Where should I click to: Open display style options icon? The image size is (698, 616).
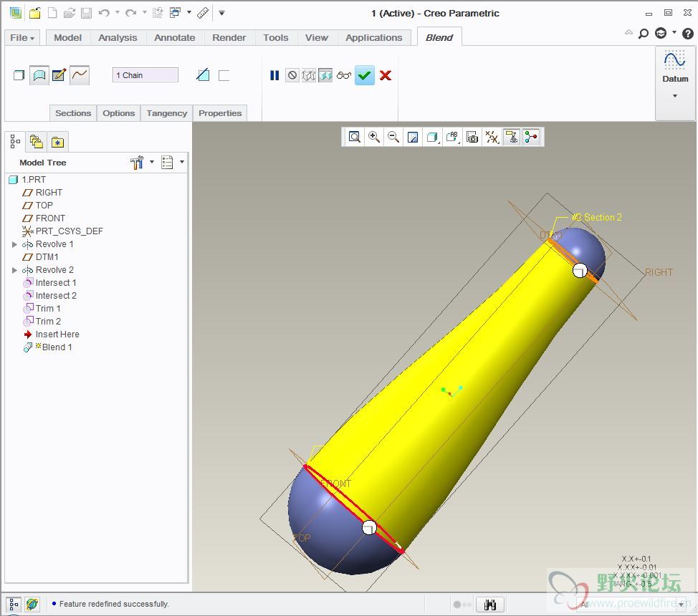click(432, 137)
